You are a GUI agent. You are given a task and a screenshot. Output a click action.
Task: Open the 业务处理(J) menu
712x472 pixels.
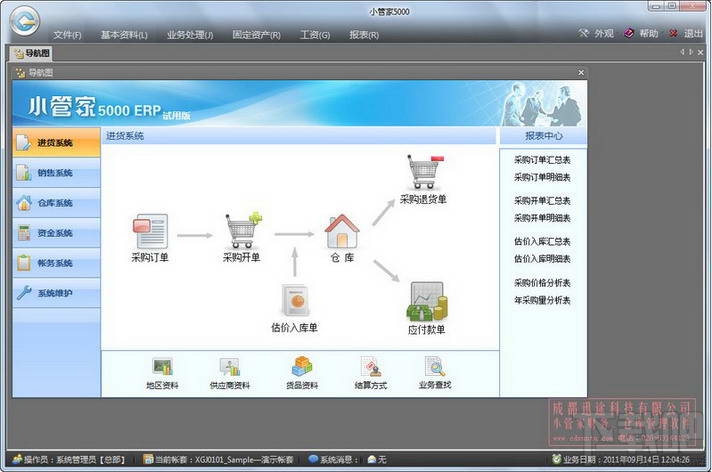[x=190, y=35]
